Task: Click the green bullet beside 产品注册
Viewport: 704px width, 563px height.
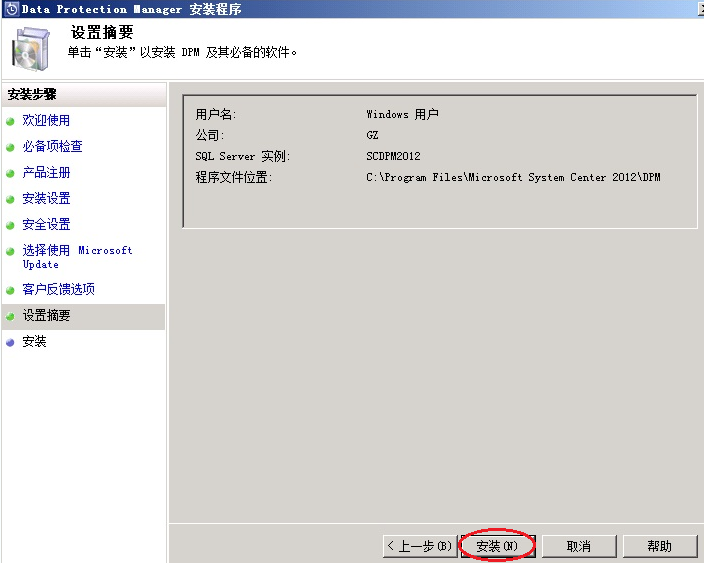Action: [x=10, y=173]
